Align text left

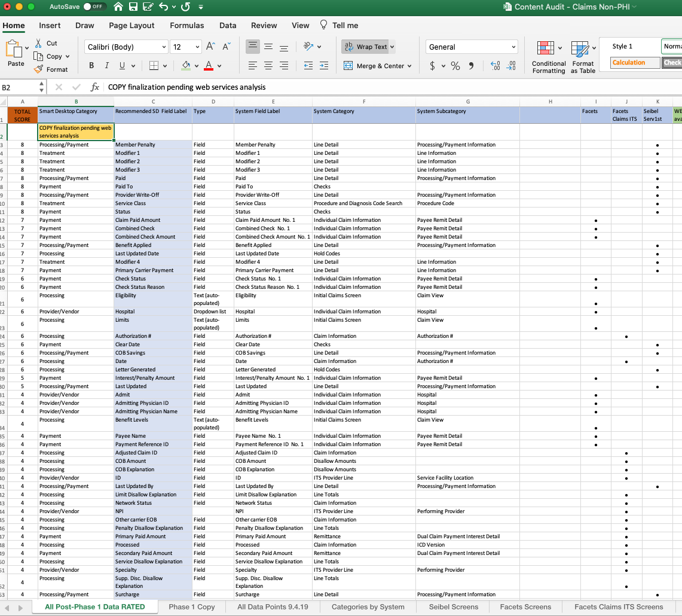(x=253, y=65)
